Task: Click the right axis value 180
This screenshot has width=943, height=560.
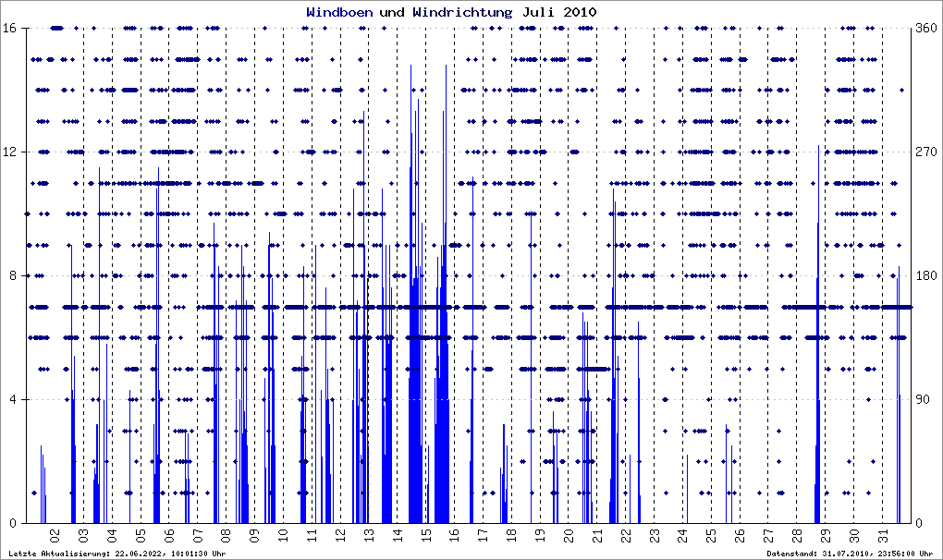Action: 926,275
